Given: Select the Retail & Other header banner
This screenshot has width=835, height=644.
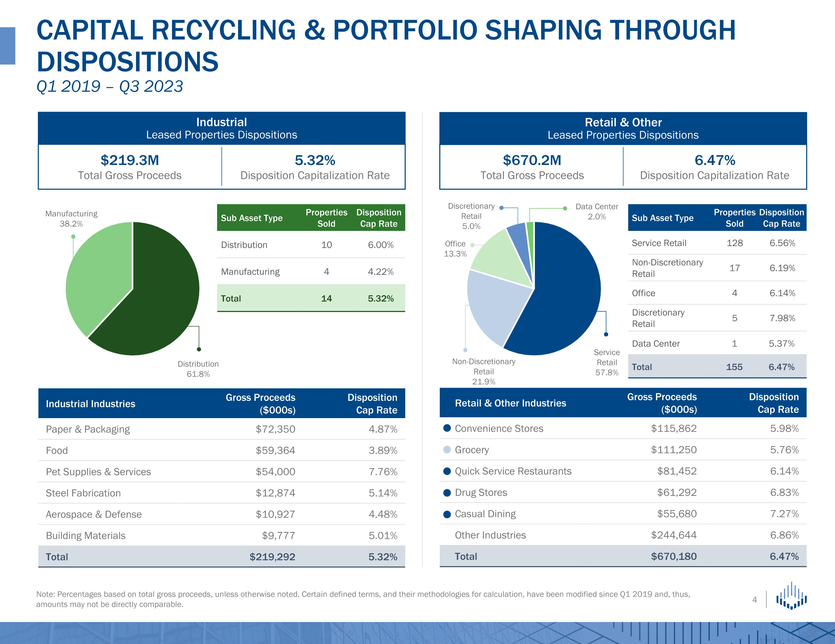Looking at the screenshot, I should point(623,128).
